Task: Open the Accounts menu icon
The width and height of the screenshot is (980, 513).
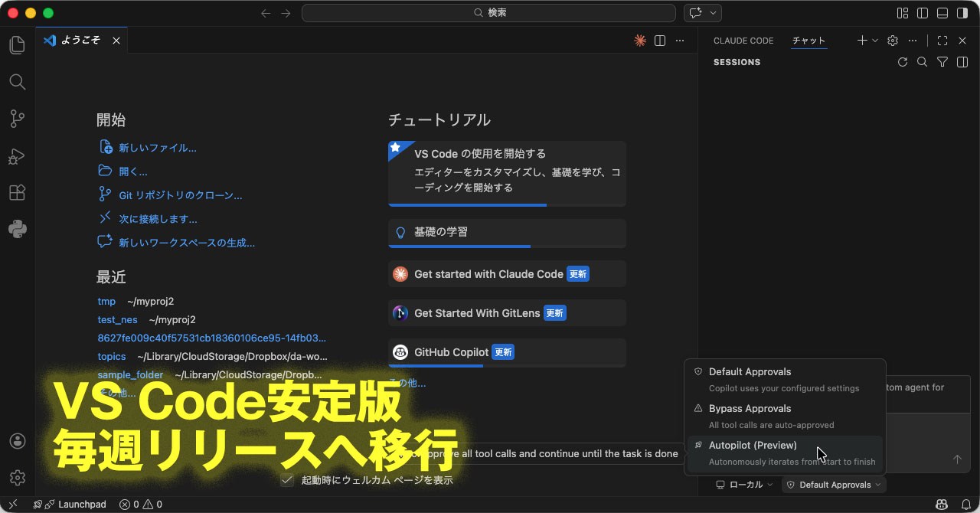Action: 17,441
